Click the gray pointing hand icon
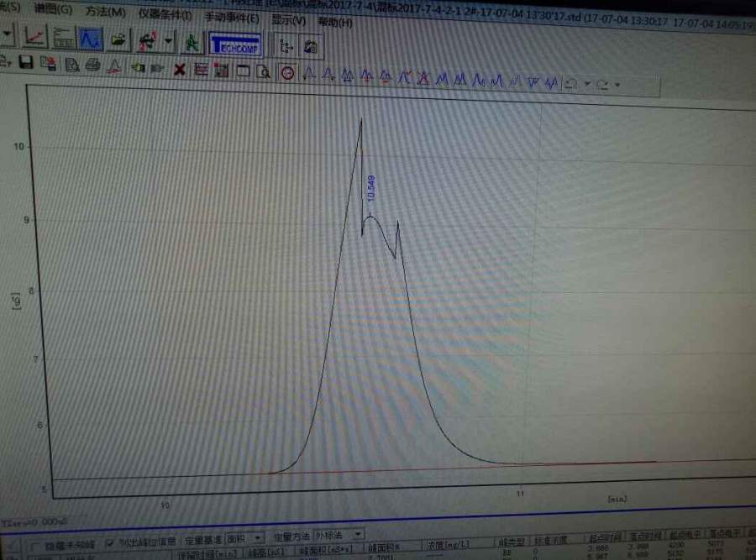The width and height of the screenshot is (756, 560). pos(157,69)
